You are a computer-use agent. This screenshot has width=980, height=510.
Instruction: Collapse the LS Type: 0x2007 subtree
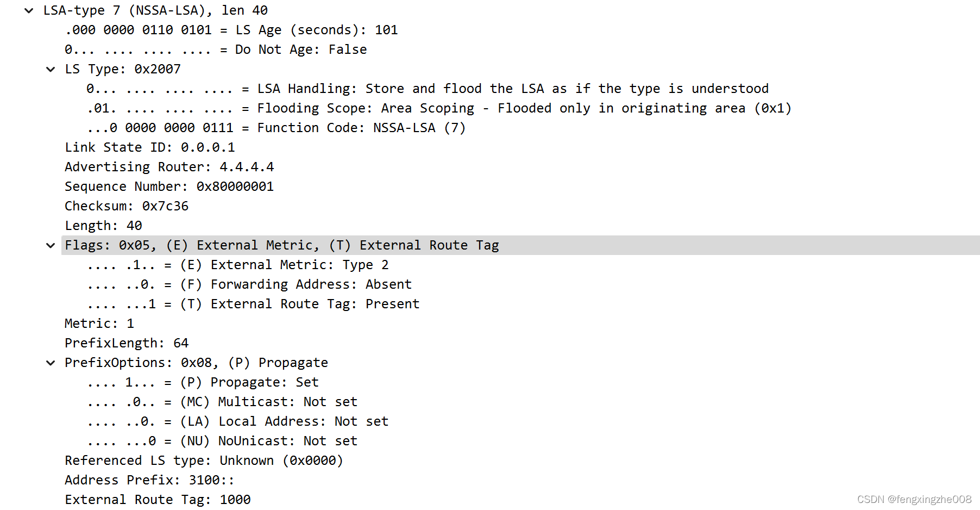click(x=51, y=69)
